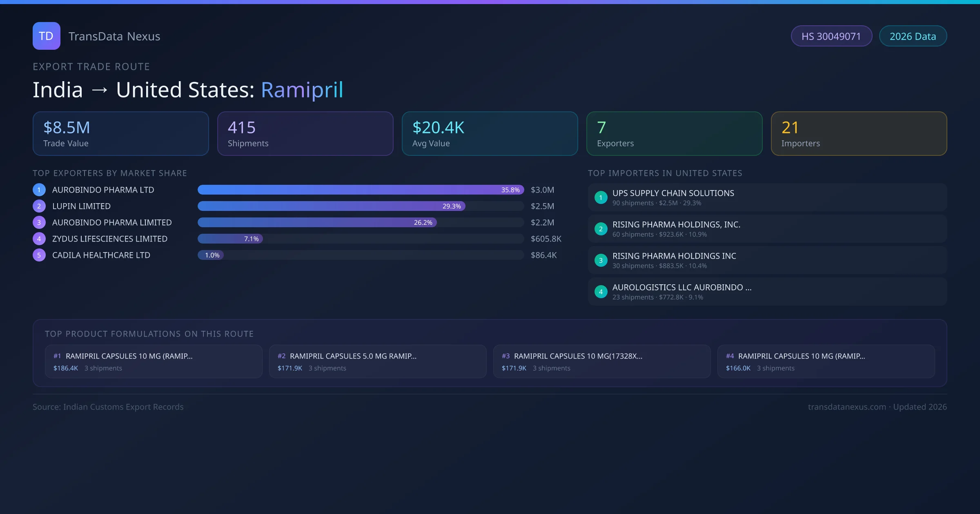This screenshot has height=514, width=980.
Task: Open formulation #3 Ramipril Capsules 10 MG(17328X card
Action: click(601, 361)
